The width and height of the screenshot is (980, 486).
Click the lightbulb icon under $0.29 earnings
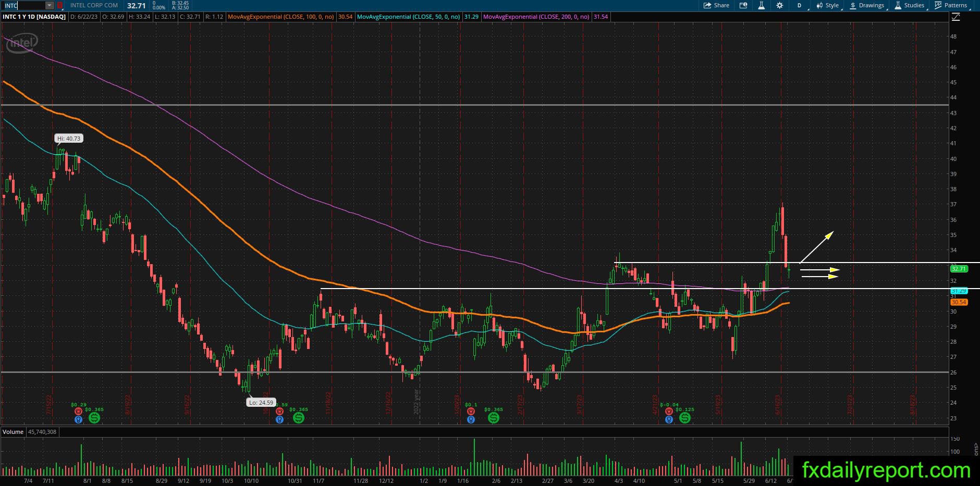[78, 419]
